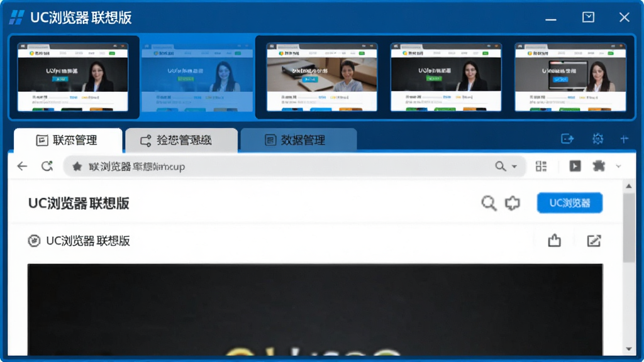Click the round icon before UC浏览器 联想版 subtitle
This screenshot has width=644, height=362.
[34, 241]
